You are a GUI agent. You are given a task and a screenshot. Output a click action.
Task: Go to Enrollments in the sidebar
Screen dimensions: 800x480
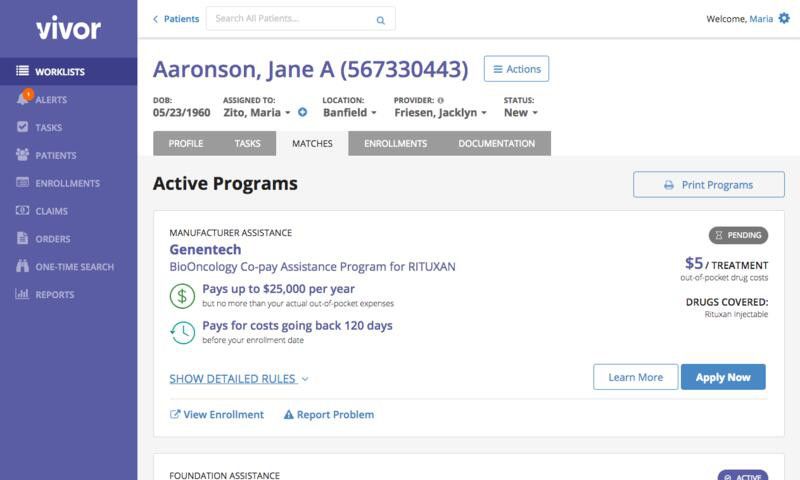point(68,183)
